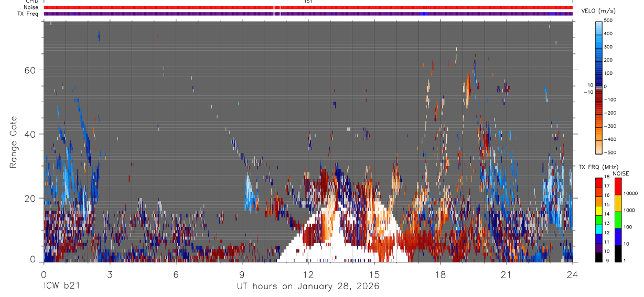
Task: Click the -500 label on velocity colorbar
Action: (x=610, y=152)
